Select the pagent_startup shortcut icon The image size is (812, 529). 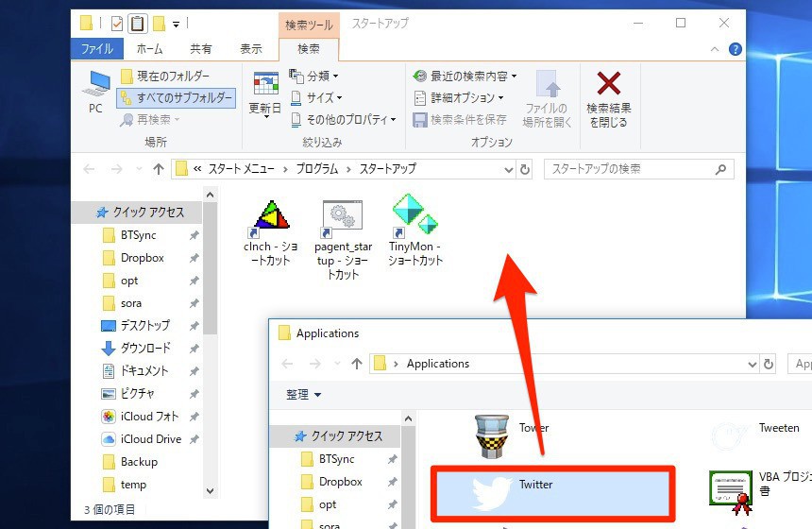(343, 240)
